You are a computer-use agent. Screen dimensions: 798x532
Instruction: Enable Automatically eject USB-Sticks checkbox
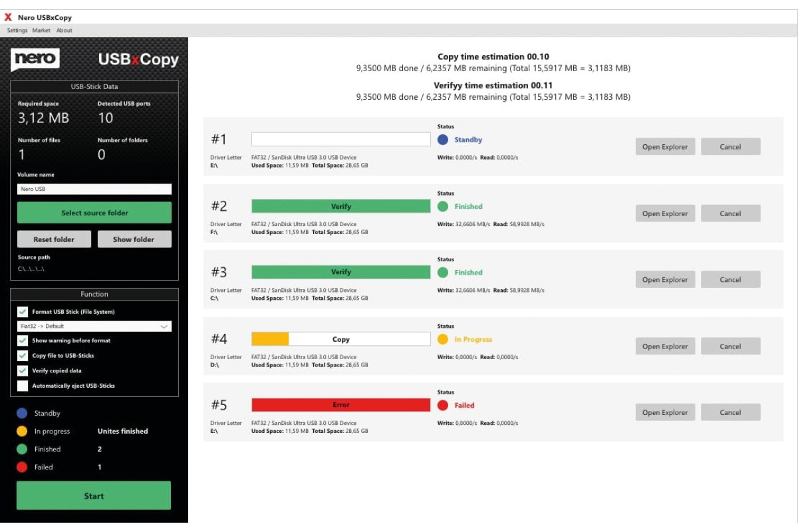coord(23,386)
